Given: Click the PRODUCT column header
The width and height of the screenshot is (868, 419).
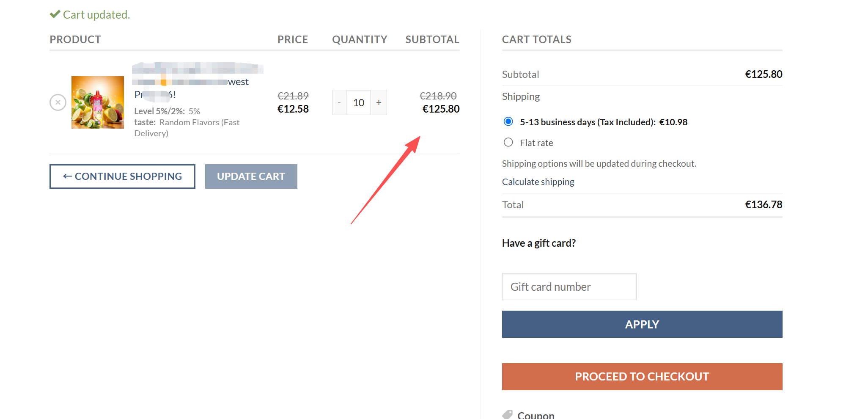Looking at the screenshot, I should coord(75,39).
